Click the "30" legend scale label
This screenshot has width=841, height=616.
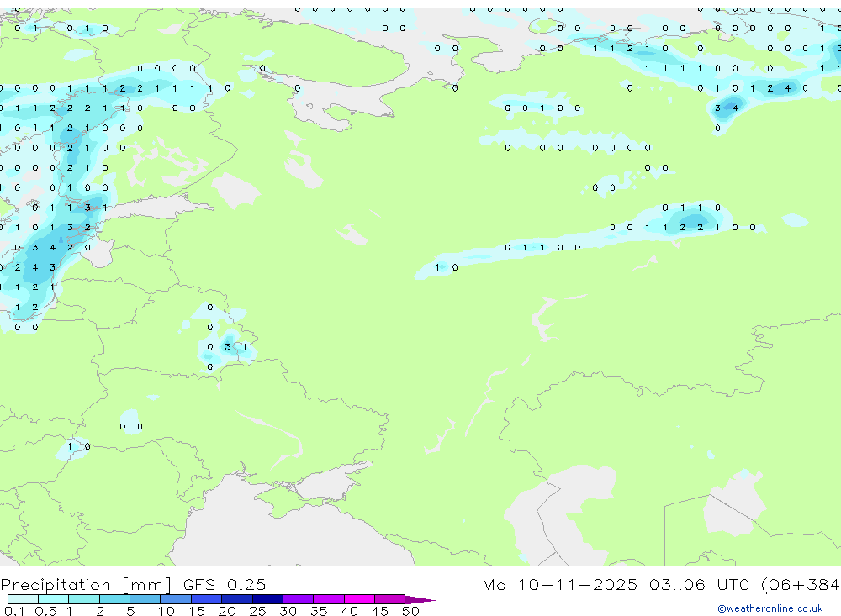click(288, 611)
